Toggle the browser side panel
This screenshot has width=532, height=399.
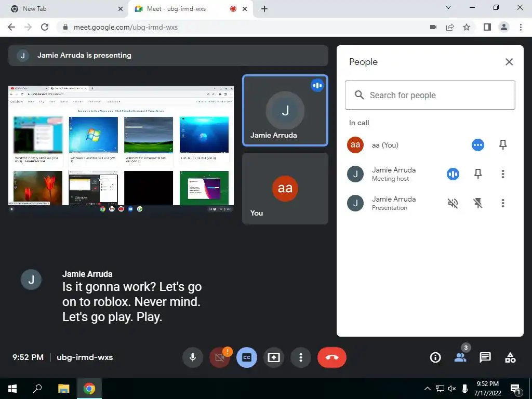487,27
